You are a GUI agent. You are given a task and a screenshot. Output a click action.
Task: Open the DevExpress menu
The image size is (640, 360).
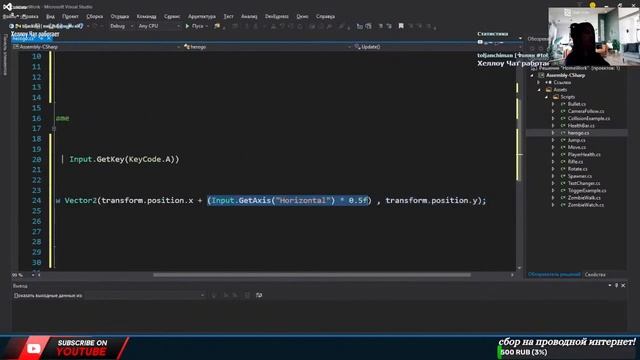click(277, 16)
